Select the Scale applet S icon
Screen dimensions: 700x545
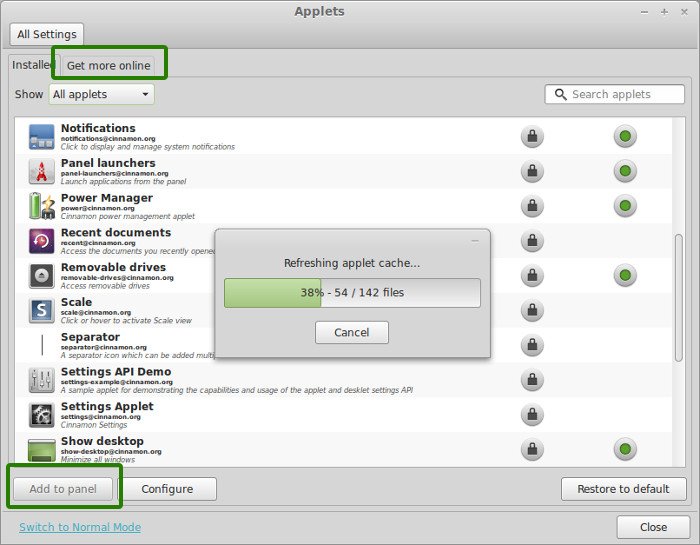[42, 310]
